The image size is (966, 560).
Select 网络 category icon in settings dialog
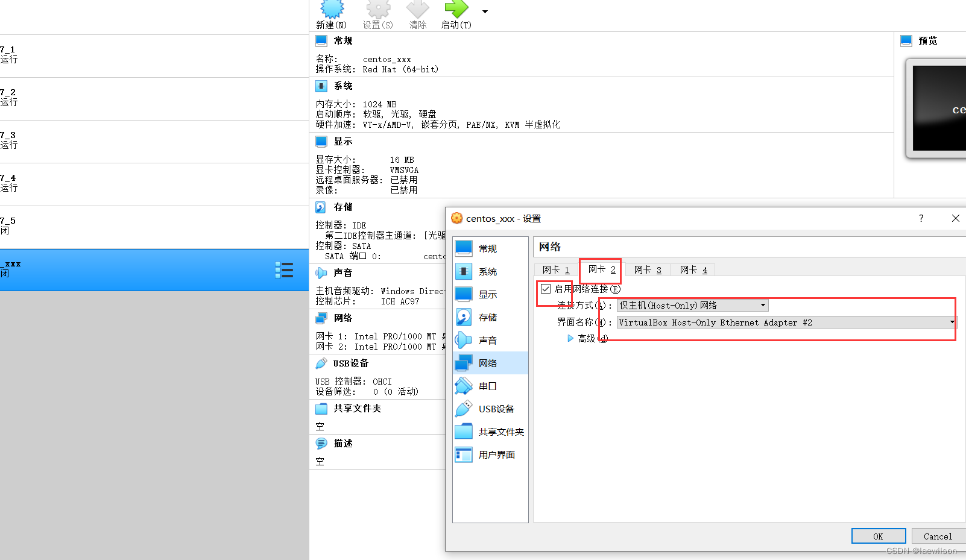tap(464, 363)
